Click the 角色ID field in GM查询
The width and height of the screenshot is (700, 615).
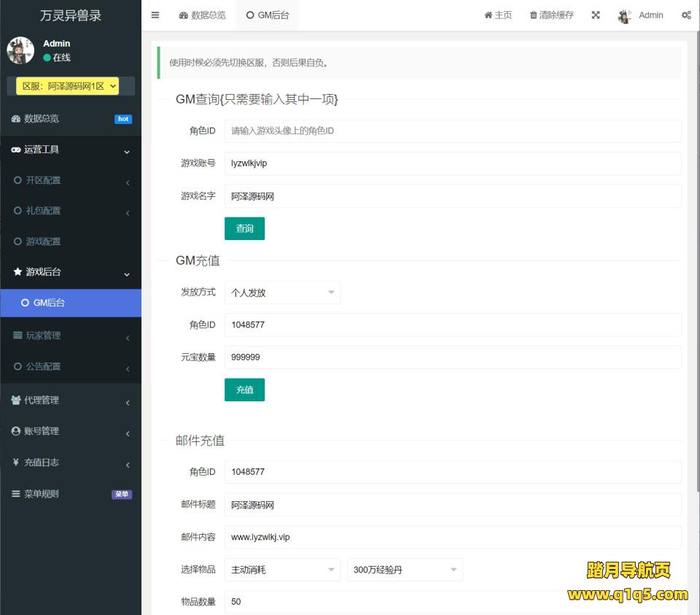(x=452, y=131)
